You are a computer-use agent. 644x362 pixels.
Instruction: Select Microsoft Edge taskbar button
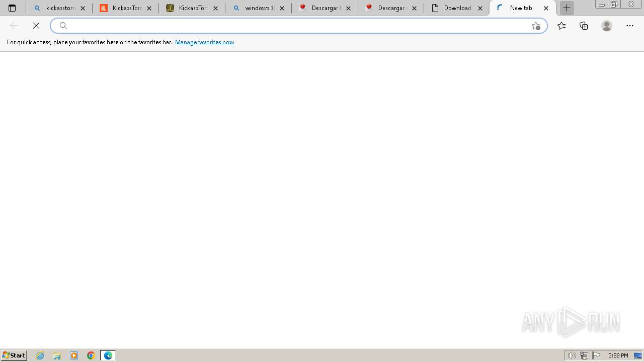(x=108, y=355)
